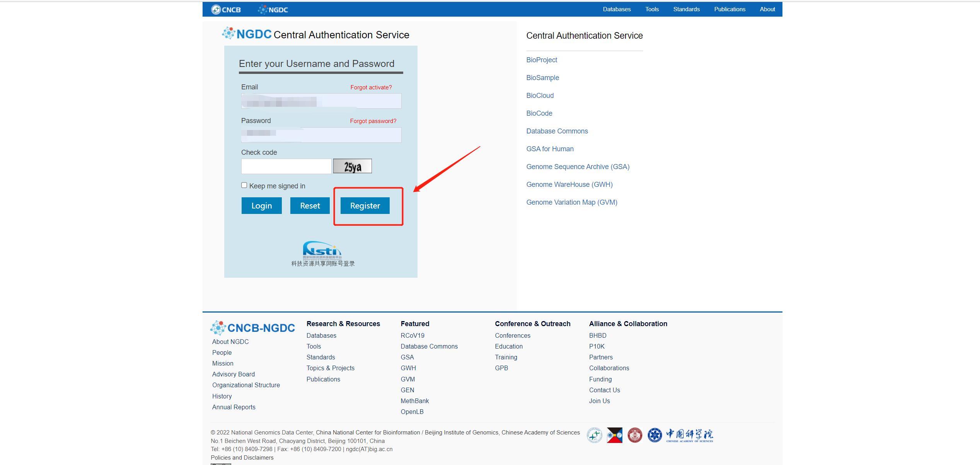980x465 pixels.
Task: Click the Reset button
Action: coord(310,205)
